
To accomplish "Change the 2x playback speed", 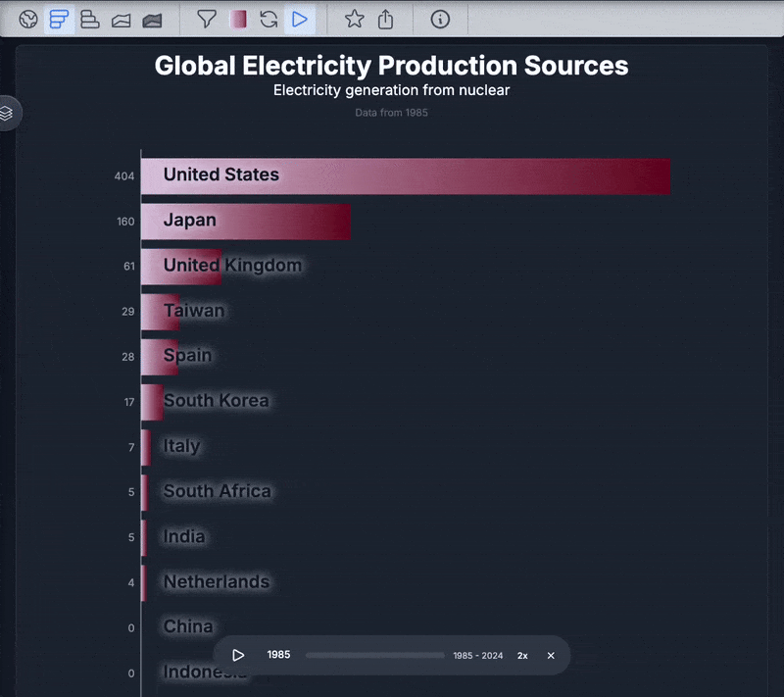I will [522, 655].
